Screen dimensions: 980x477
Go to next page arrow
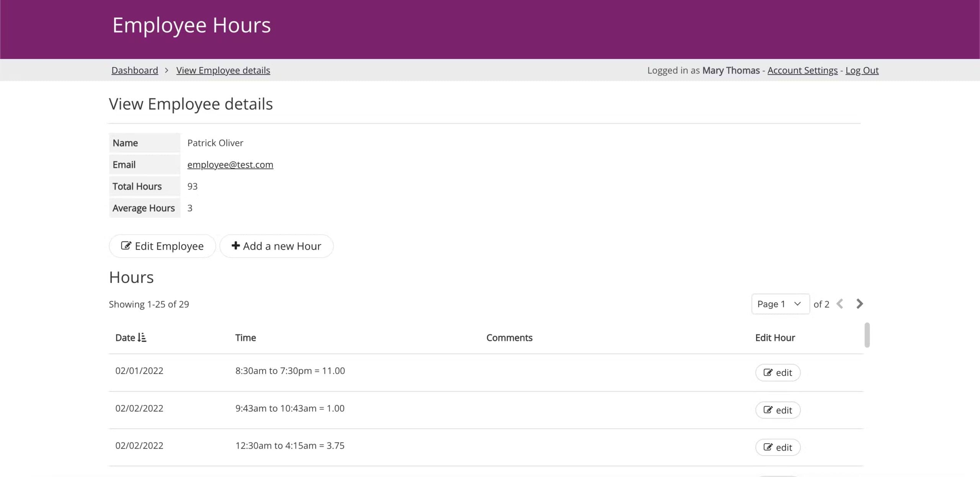[859, 304]
